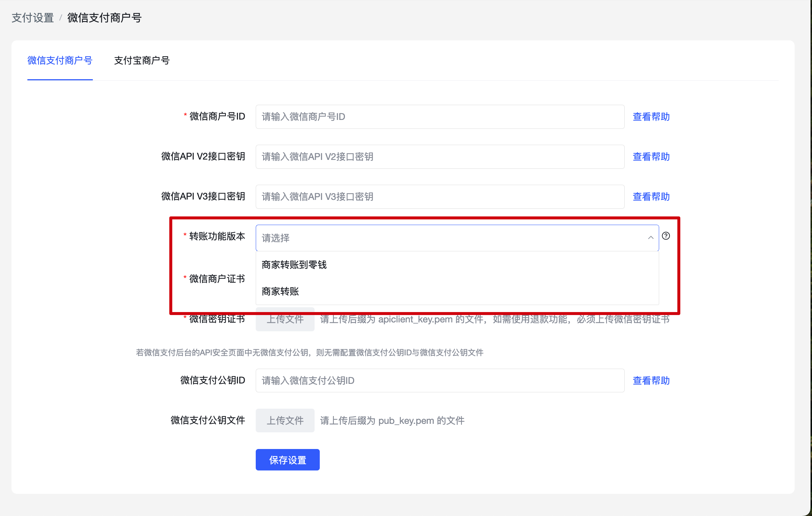Open 查看帮助 for API V3接口密钥
Screen dimensions: 812x516
[651, 197]
